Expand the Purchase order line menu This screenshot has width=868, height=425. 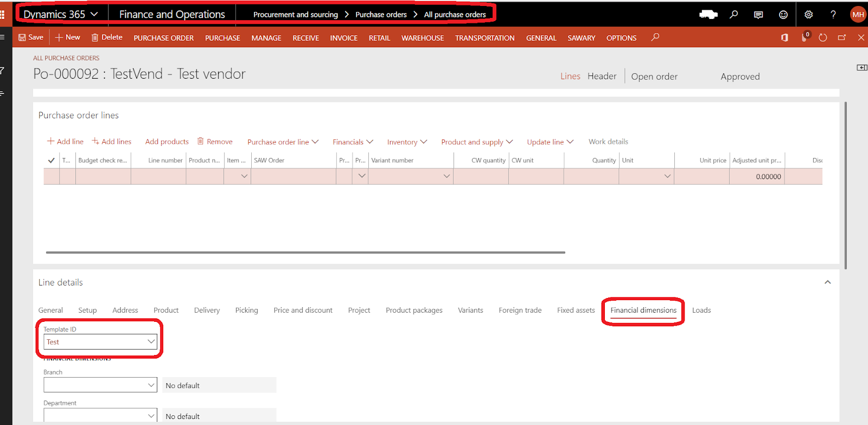(283, 142)
